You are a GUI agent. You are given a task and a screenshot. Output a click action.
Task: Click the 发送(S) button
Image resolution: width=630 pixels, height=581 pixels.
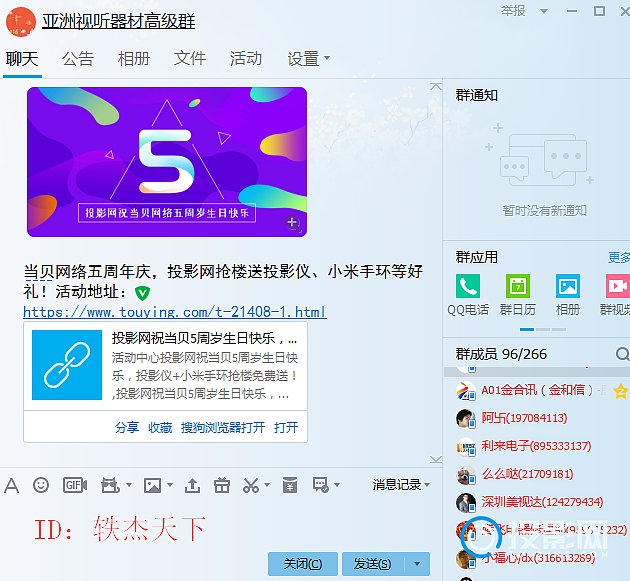pos(374,564)
